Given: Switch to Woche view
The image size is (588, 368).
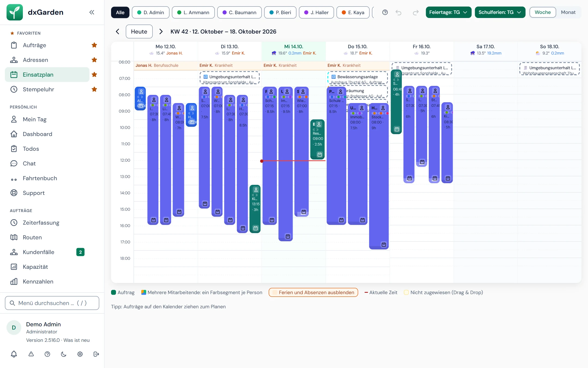Looking at the screenshot, I should coord(543,12).
